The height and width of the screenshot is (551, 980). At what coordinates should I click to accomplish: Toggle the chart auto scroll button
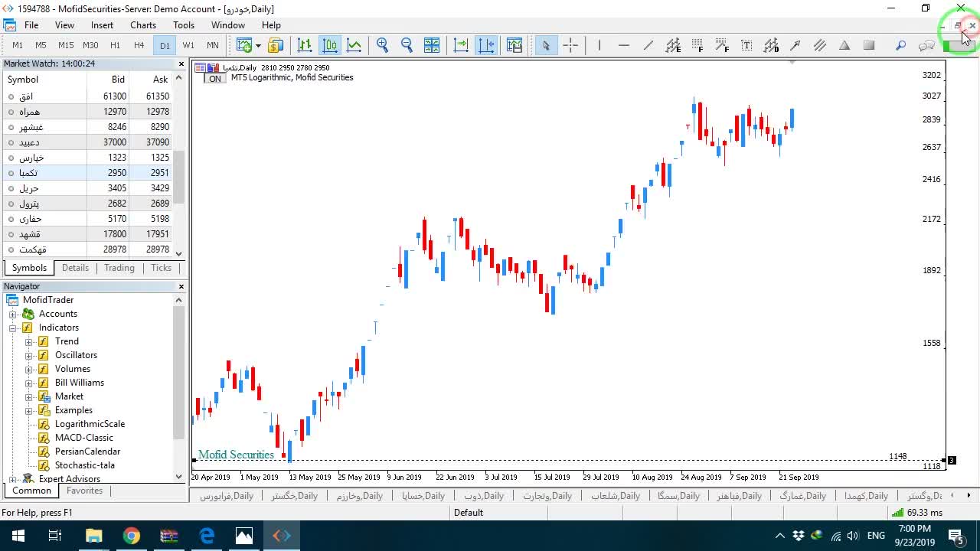pos(461,45)
